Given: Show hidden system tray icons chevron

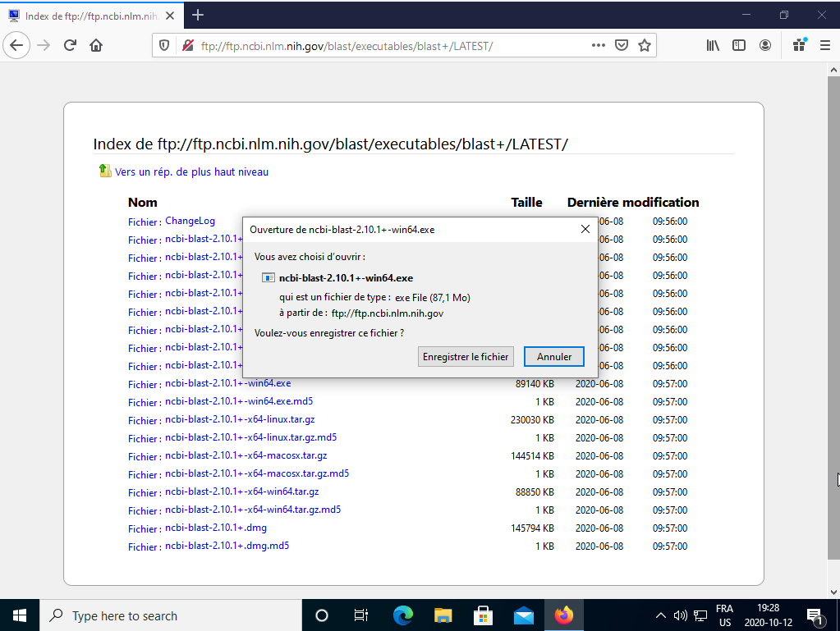Looking at the screenshot, I should [660, 615].
